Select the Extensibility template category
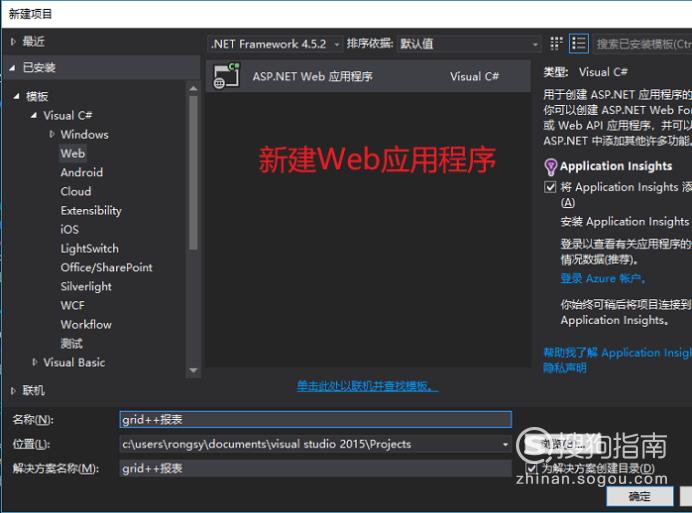The image size is (692, 513). [91, 211]
